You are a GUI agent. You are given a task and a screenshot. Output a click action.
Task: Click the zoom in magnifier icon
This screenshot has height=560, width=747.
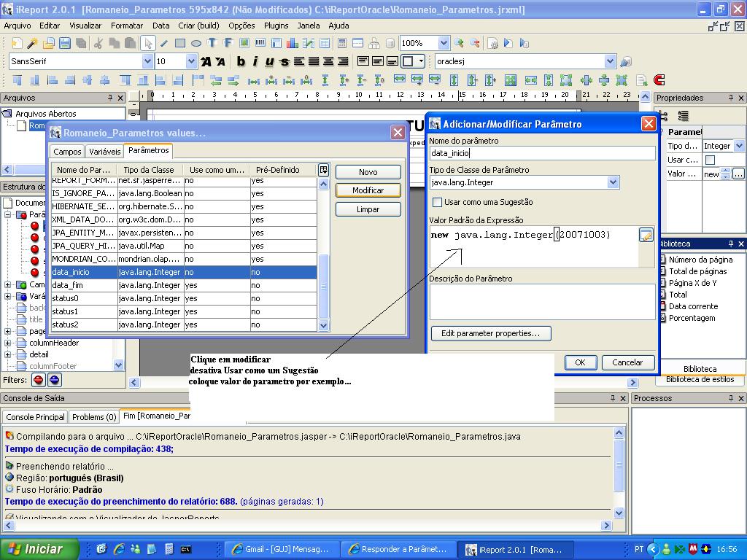click(460, 43)
